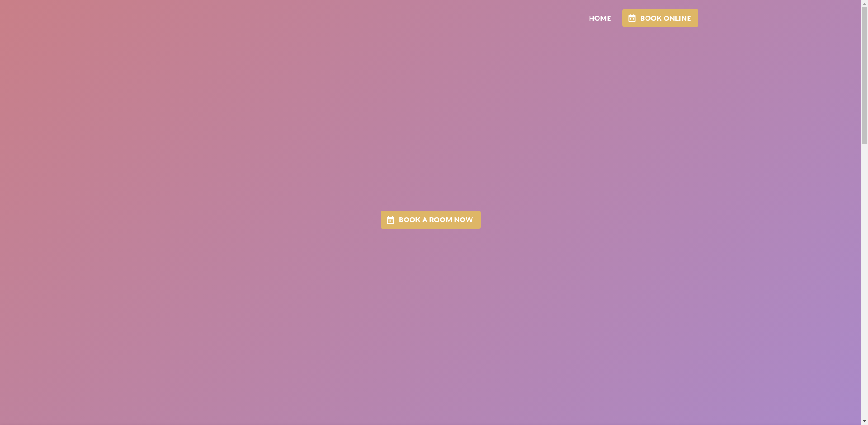Click the BOOK ONLINE text label
This screenshot has width=868, height=425.
pyautogui.click(x=665, y=18)
